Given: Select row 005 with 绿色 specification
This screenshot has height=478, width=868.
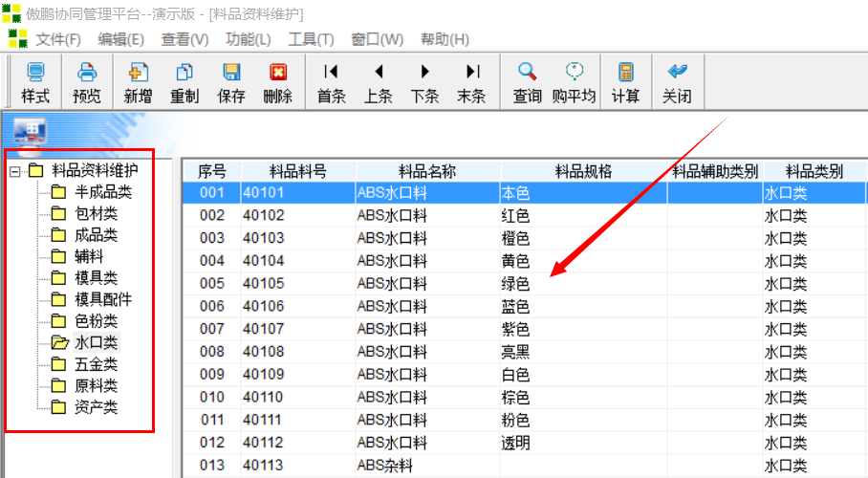Looking at the screenshot, I should point(515,284).
